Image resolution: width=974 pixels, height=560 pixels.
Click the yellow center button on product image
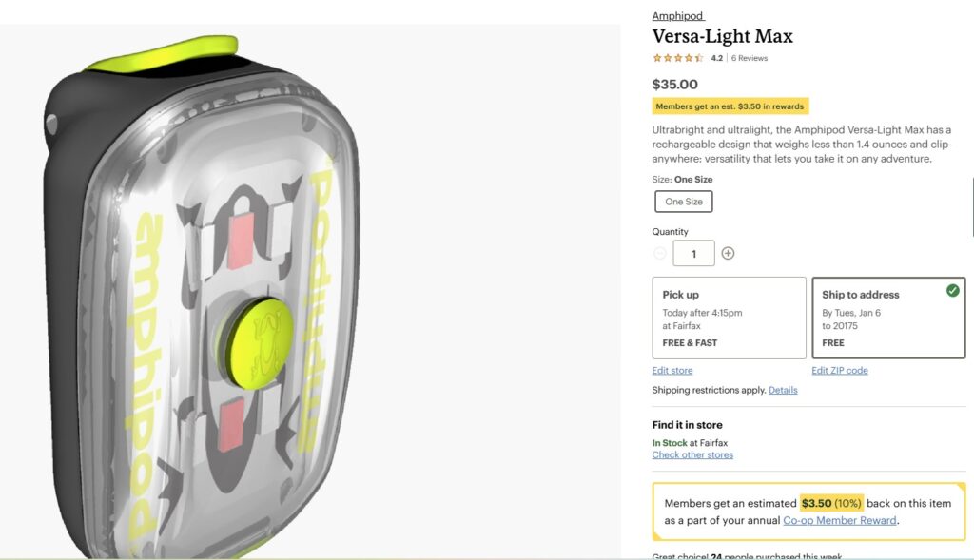pos(257,343)
